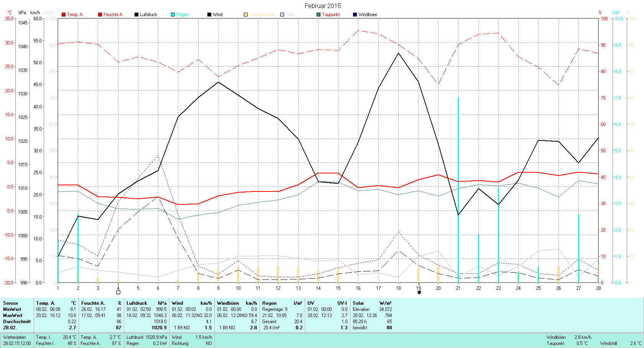
Task: Click the hPa axis unit label
Action: point(22,13)
